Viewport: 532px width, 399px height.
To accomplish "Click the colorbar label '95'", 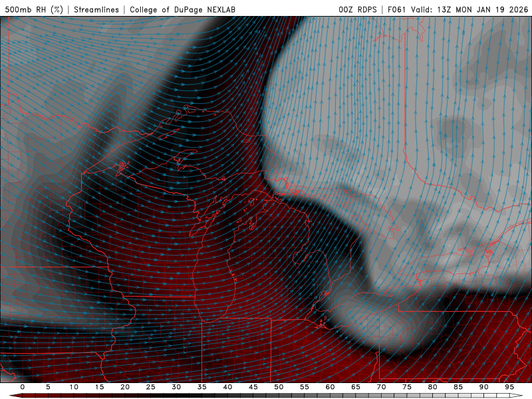I will click(x=509, y=387).
